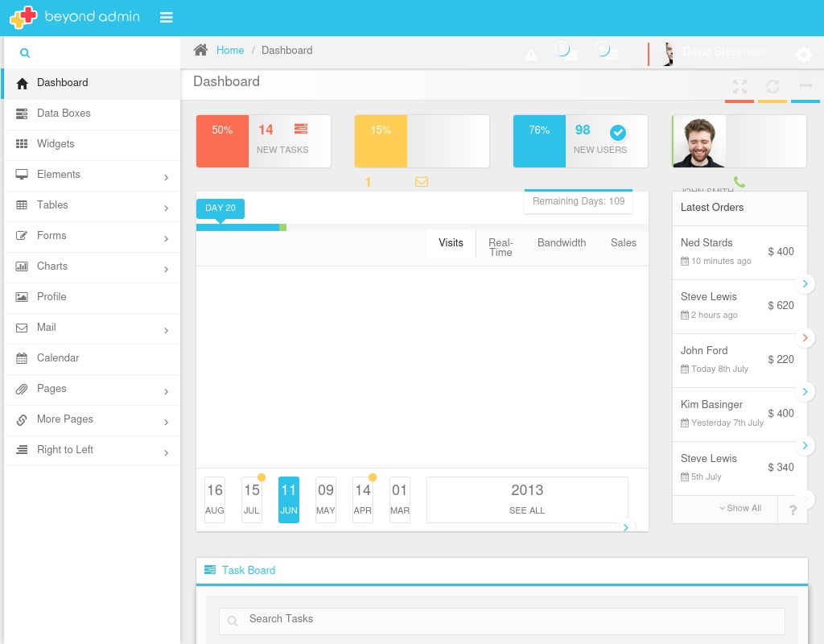The width and height of the screenshot is (824, 644).
Task: Select the 11 JUN date box
Action: [x=289, y=499]
